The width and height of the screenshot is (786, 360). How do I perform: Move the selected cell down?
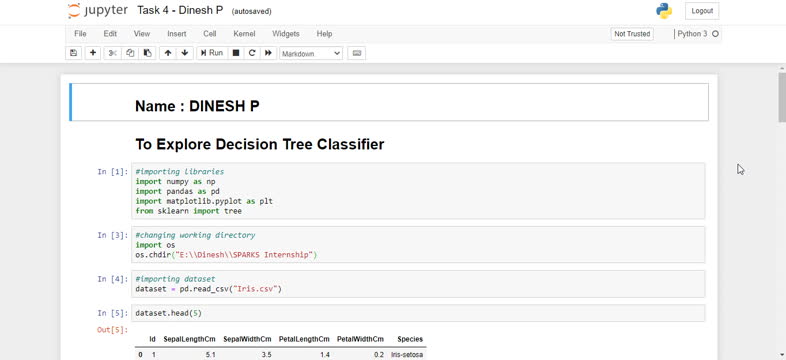coord(185,53)
